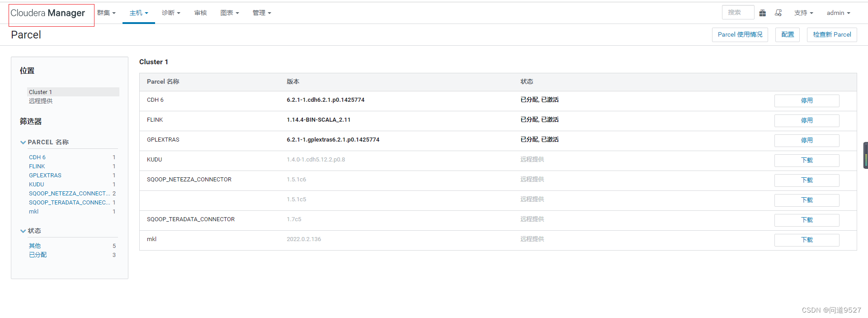Click KUDU version 1.4.0-1.cdh5.12.2.p0.8

click(x=316, y=160)
